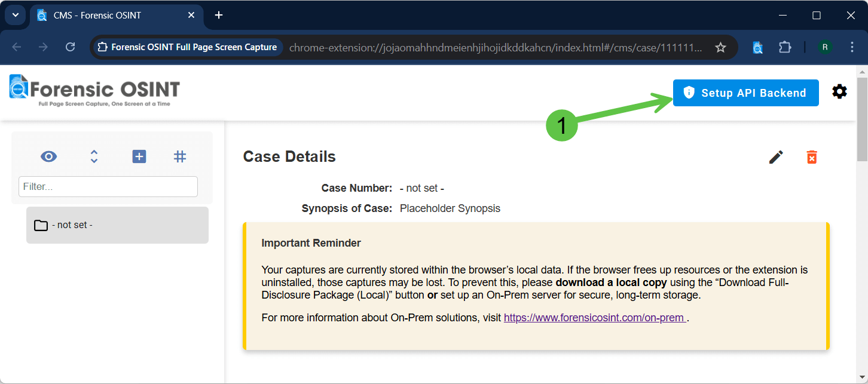868x384 pixels.
Task: Open the Setup API Backend dialog
Action: [x=745, y=93]
